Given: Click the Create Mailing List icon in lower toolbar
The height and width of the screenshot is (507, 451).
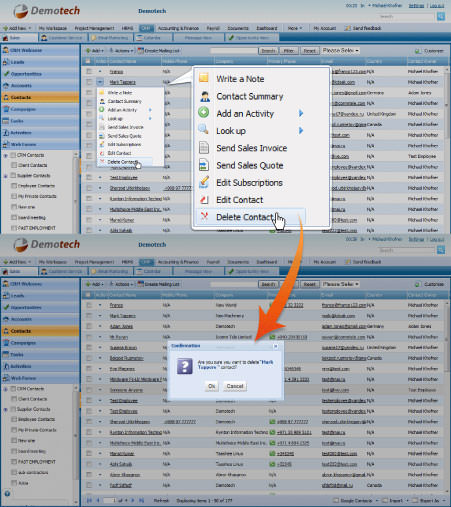Looking at the screenshot, I should coord(141,284).
